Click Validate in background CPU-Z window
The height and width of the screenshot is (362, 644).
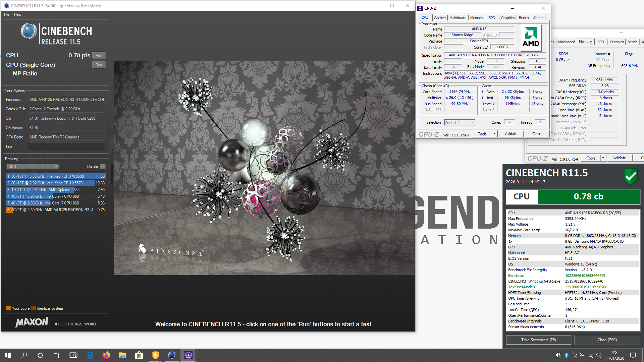point(620,158)
